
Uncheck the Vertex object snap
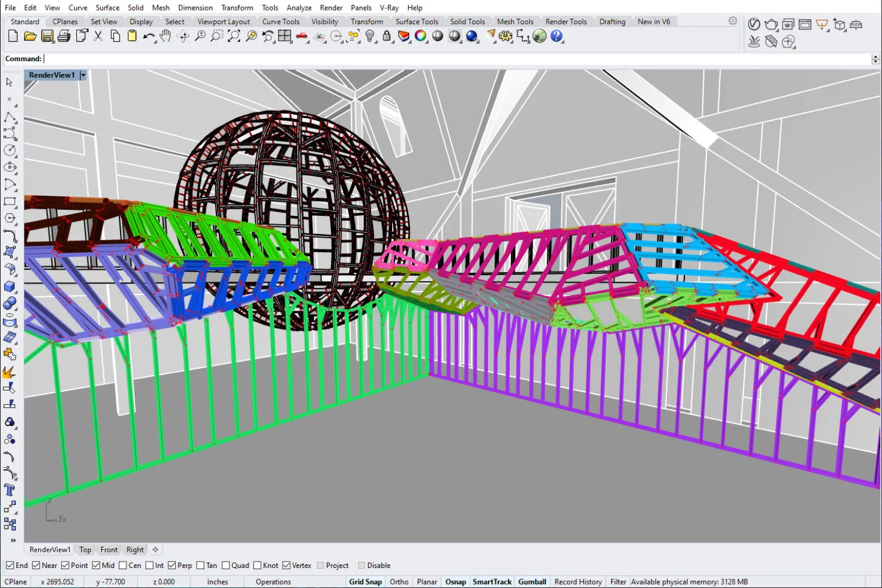click(x=286, y=565)
